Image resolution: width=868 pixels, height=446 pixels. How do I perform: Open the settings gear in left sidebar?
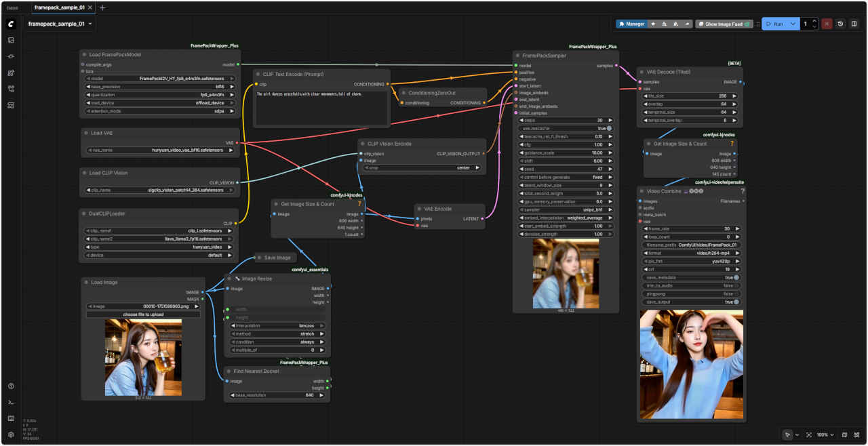11,434
